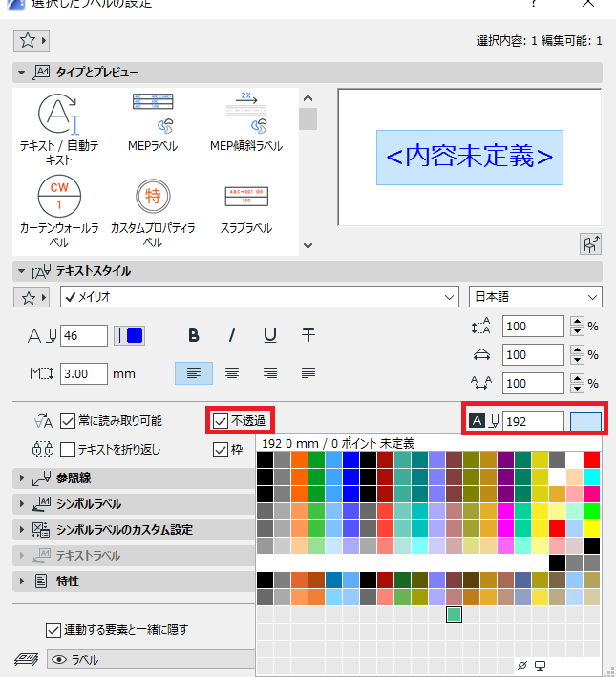Screen dimensions: 616x677
Task: Click the <内容未定義> label preview
Action: [x=470, y=158]
